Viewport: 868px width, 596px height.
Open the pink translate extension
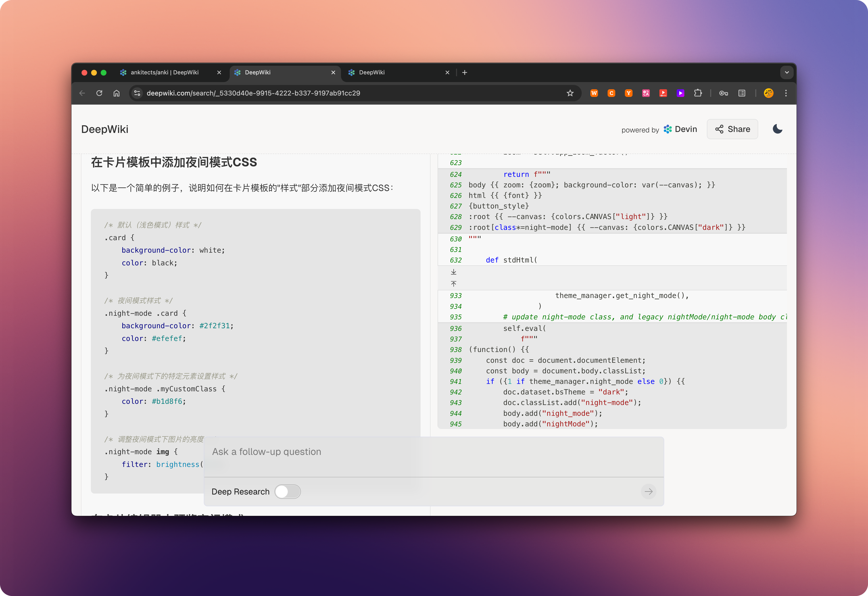(646, 93)
